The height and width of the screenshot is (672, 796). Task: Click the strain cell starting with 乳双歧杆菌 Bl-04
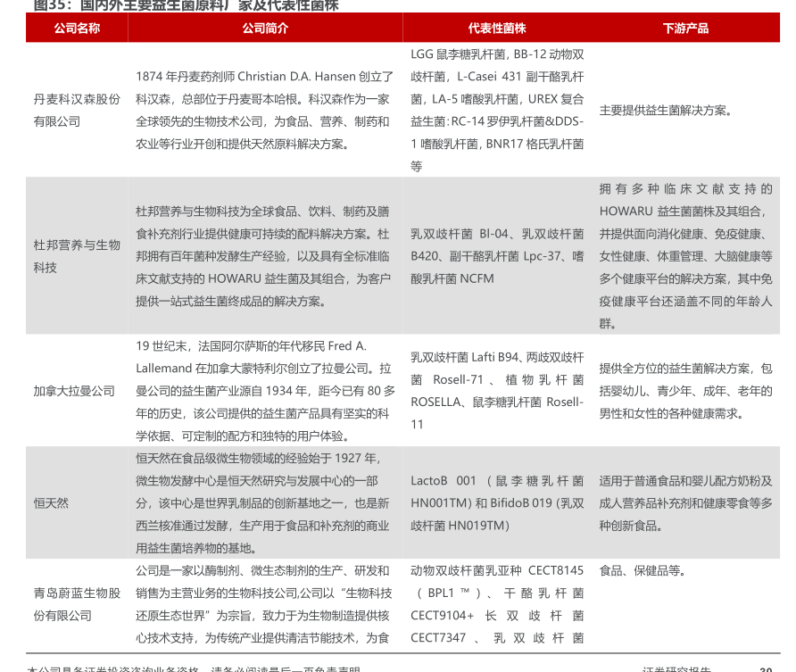click(497, 256)
